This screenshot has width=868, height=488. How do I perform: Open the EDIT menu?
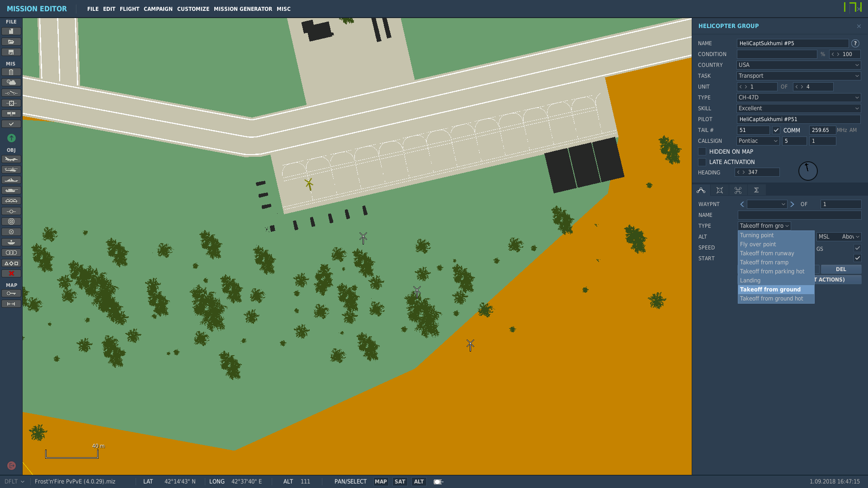click(x=109, y=9)
